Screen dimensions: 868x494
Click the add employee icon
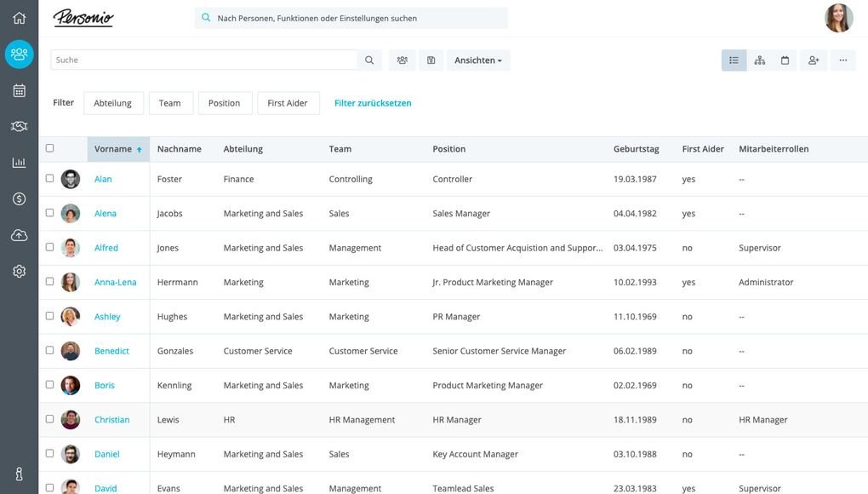click(814, 60)
